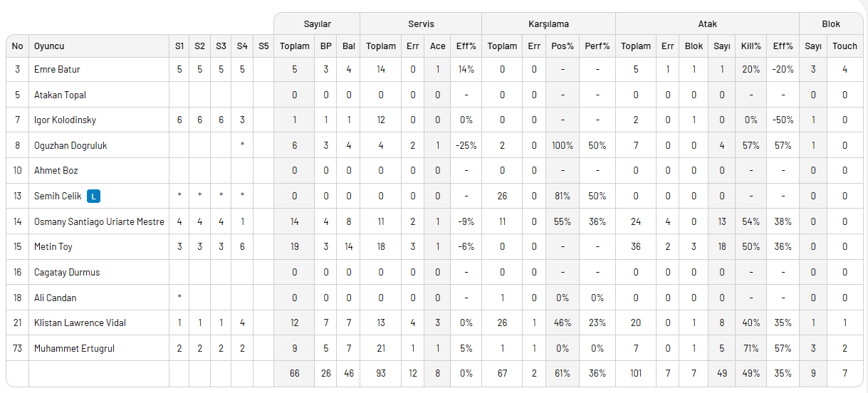868x393 pixels.
Task: Select Metin Toy in player list
Action: click(53, 247)
